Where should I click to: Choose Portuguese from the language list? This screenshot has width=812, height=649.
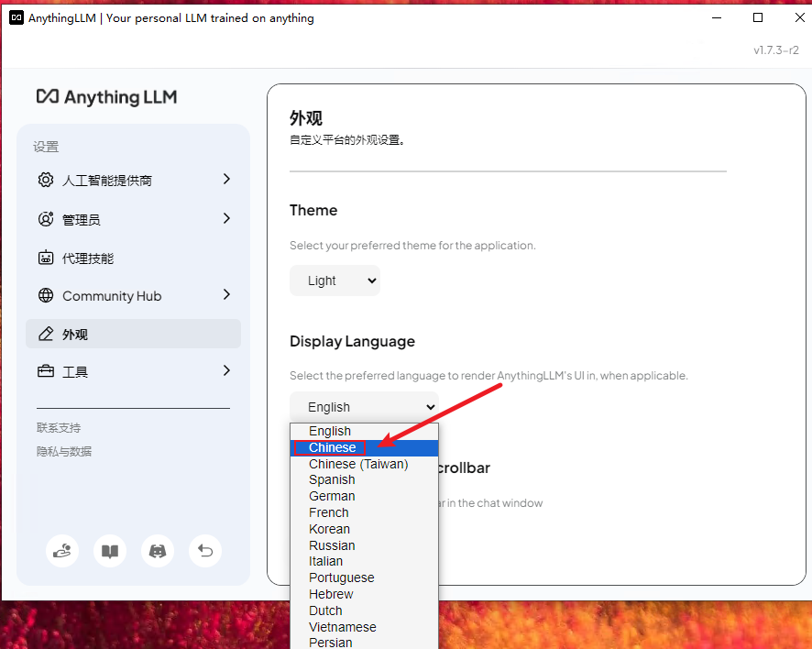click(x=364, y=577)
